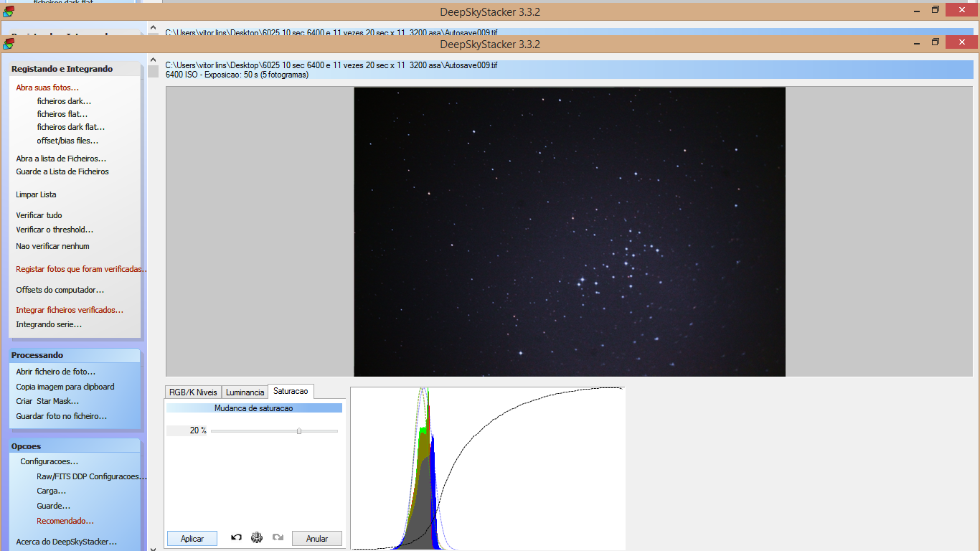Click the 'Mudanca de saturacao' header label

click(x=254, y=408)
